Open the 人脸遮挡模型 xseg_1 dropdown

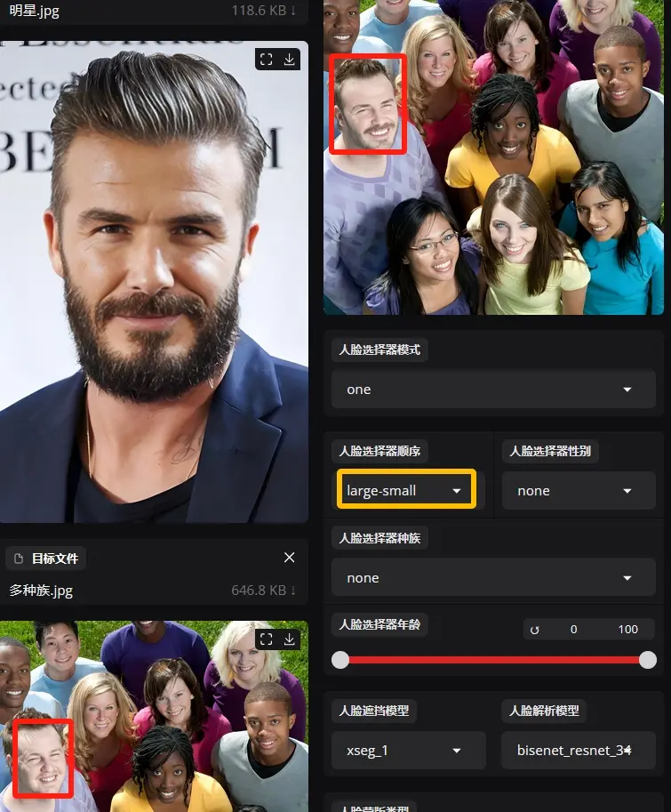point(408,751)
